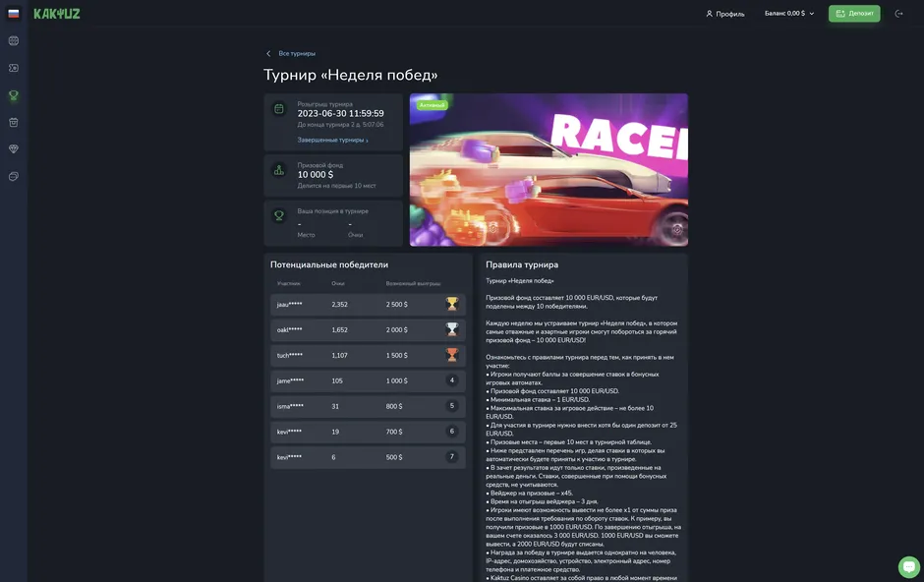Click the 800 $ prize value
Screen dimensions: 924x582
point(394,406)
